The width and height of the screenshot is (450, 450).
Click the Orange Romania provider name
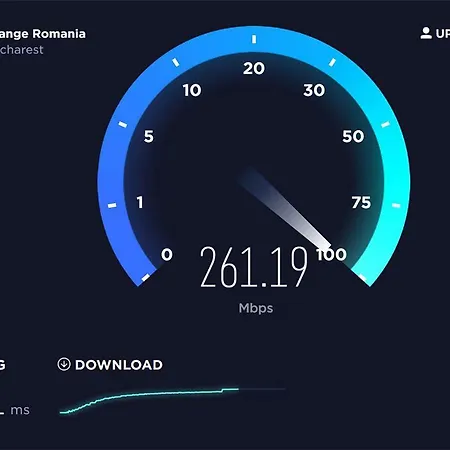43,34
